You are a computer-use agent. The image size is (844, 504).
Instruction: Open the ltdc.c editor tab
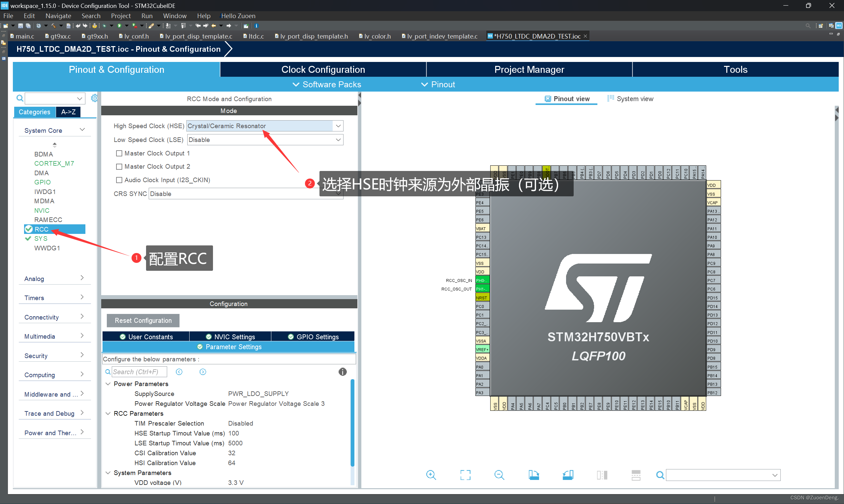254,36
